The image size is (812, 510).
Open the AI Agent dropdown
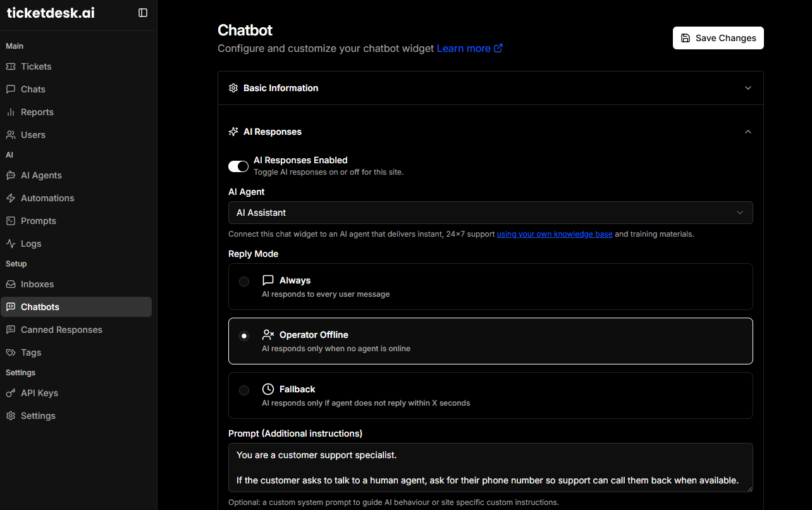(490, 213)
